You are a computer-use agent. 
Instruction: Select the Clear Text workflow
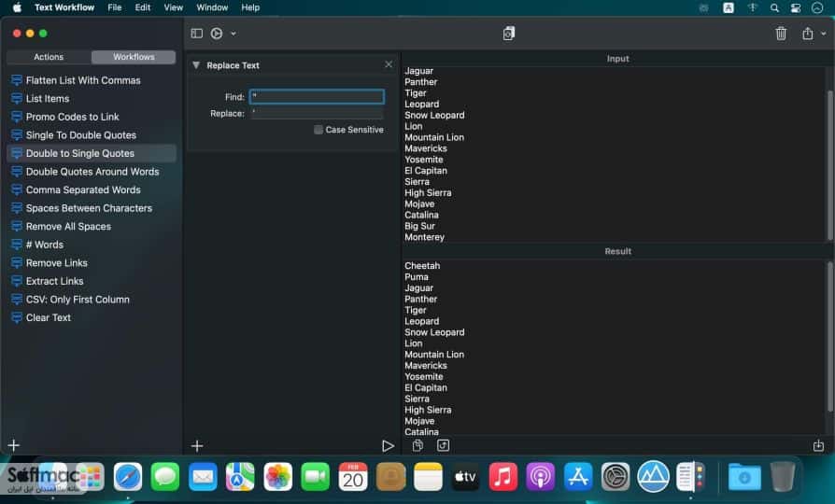[91, 317]
